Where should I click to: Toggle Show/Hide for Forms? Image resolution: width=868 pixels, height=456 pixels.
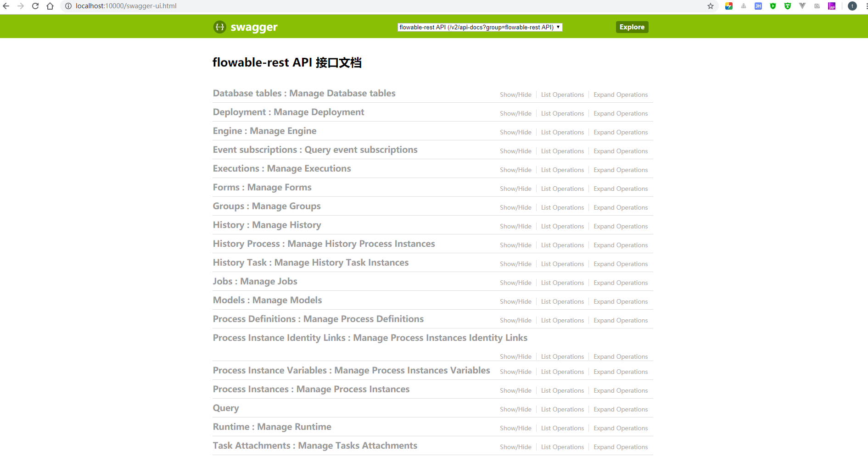tap(515, 189)
